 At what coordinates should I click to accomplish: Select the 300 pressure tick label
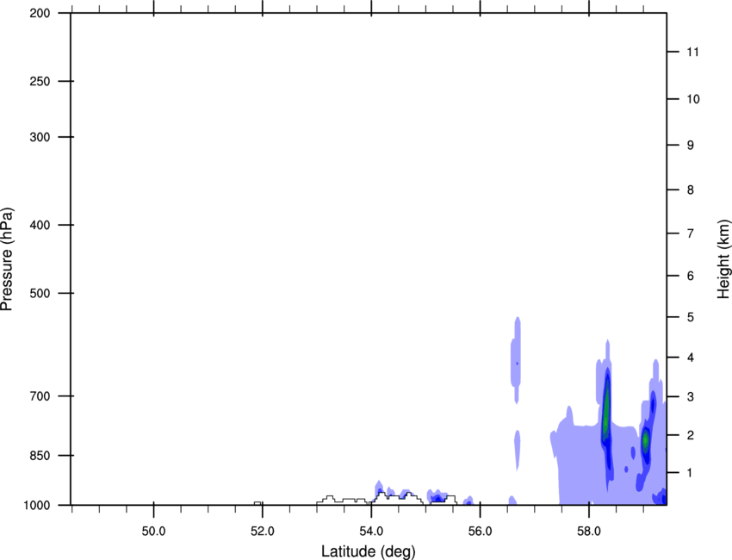point(40,137)
